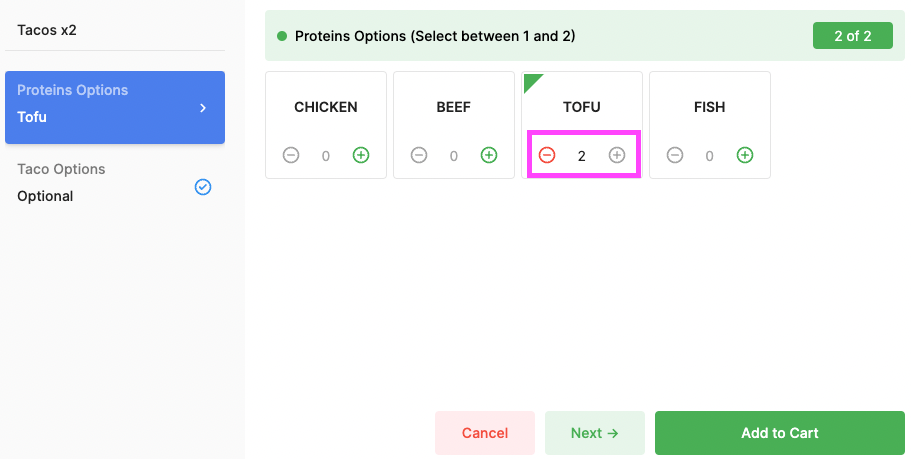Viewport: 911px width, 459px height.
Task: Click Add to Cart button
Action: point(780,433)
